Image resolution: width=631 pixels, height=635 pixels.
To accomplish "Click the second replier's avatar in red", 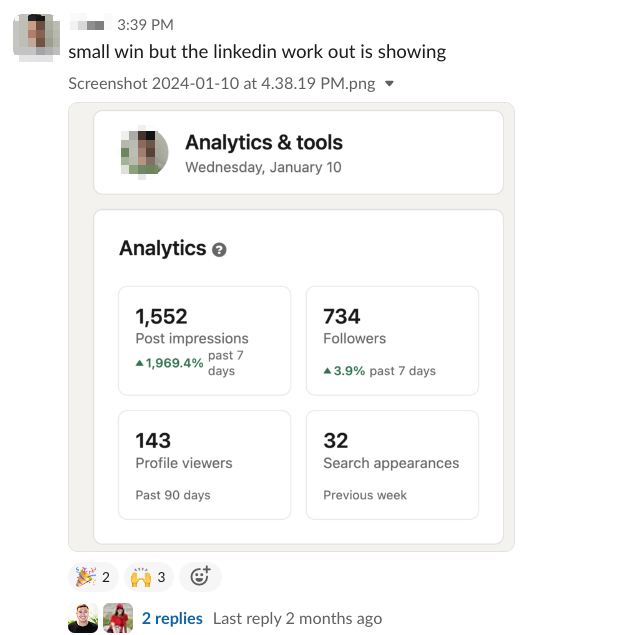I will 117,619.
